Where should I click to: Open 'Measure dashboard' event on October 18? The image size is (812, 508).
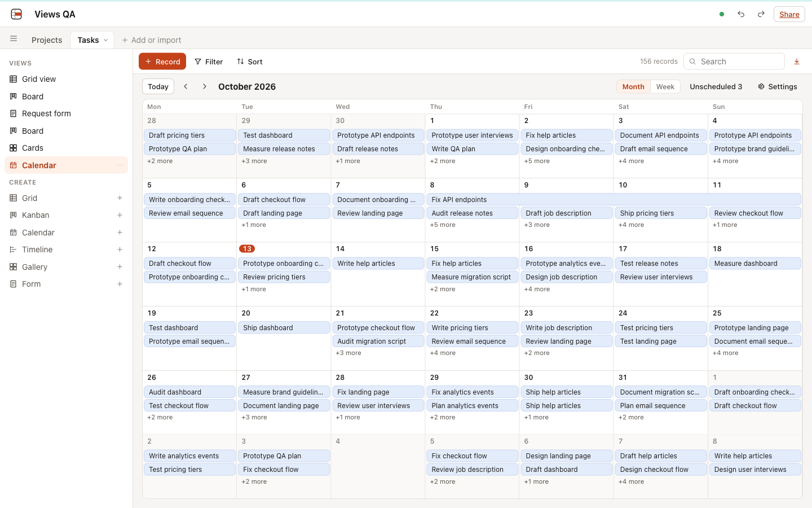pyautogui.click(x=755, y=264)
